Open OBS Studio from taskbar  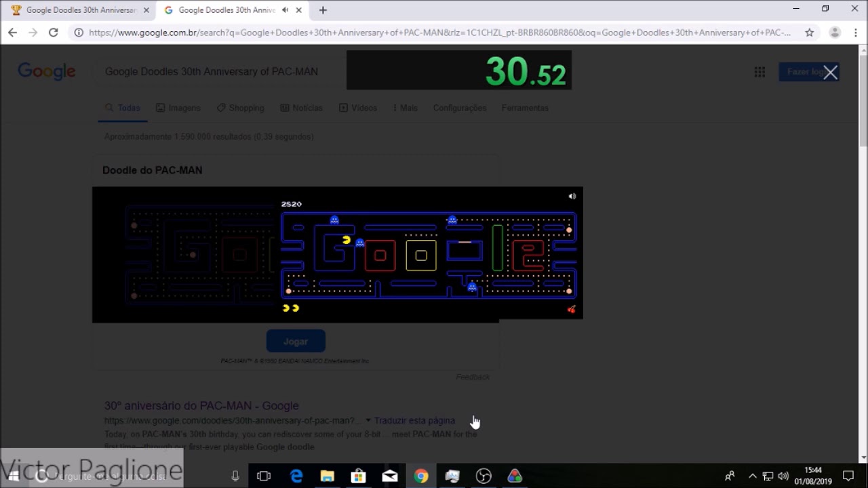pos(484,476)
